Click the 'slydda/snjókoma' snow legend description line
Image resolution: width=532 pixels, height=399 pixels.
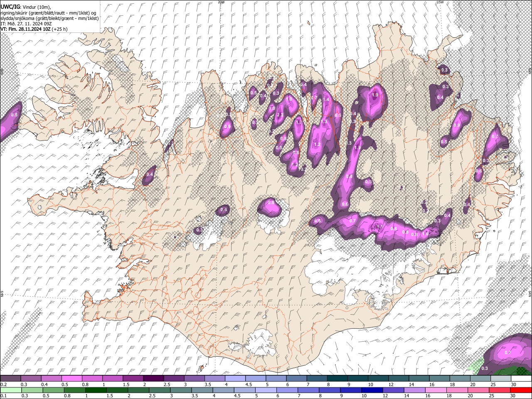tap(49, 18)
